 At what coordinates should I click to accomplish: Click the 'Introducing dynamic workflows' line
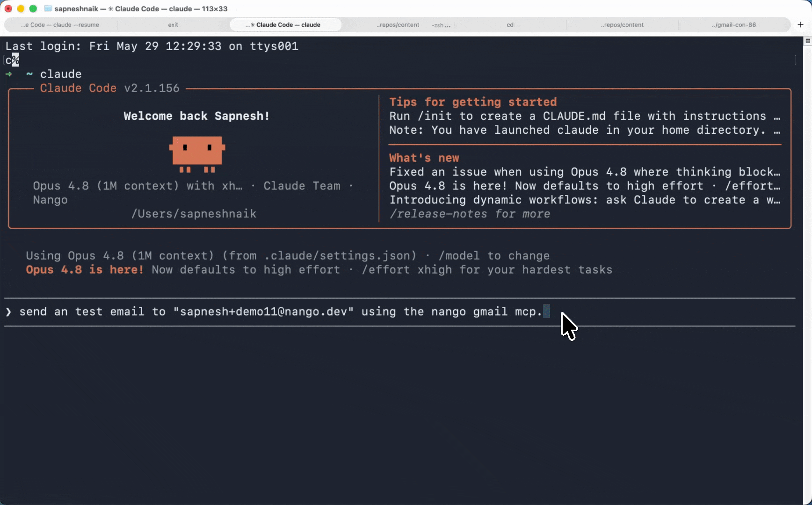(x=585, y=200)
